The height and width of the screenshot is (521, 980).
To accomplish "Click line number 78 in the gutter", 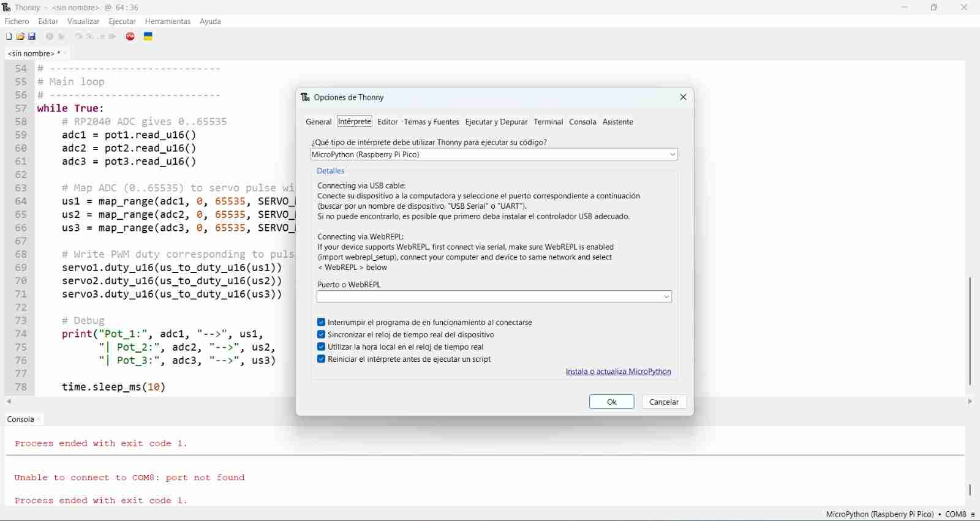I will coord(21,387).
